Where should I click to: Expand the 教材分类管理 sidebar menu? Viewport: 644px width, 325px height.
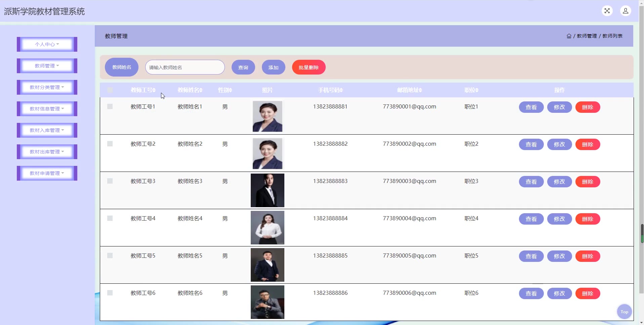[47, 87]
